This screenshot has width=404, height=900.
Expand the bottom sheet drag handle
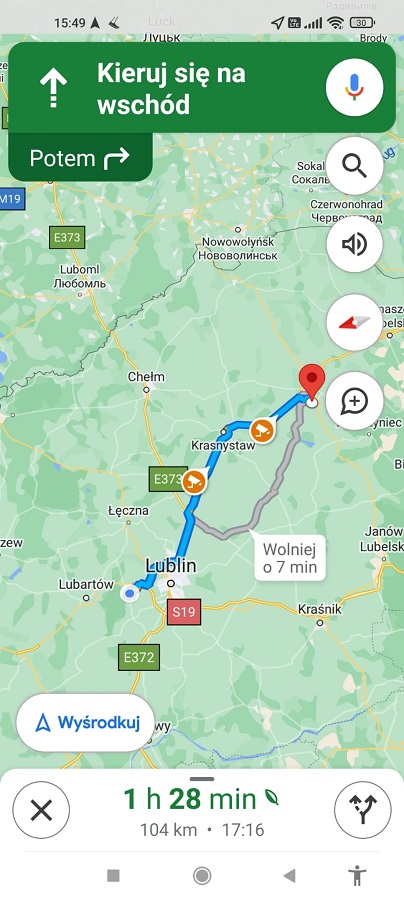click(202, 779)
